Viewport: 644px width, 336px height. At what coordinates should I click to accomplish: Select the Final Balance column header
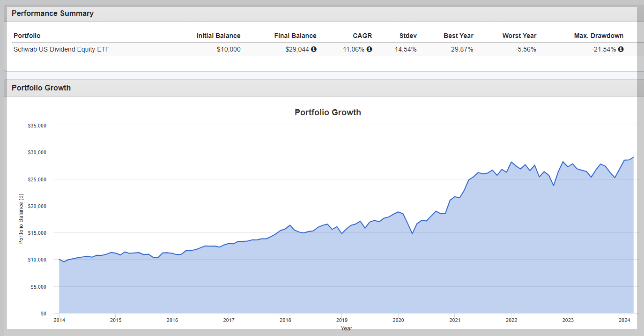[296, 36]
